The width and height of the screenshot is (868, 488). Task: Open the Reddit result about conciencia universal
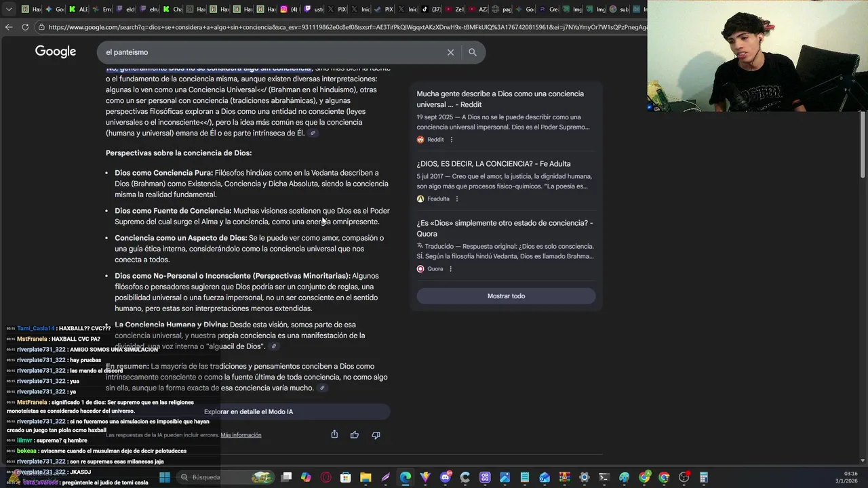500,99
